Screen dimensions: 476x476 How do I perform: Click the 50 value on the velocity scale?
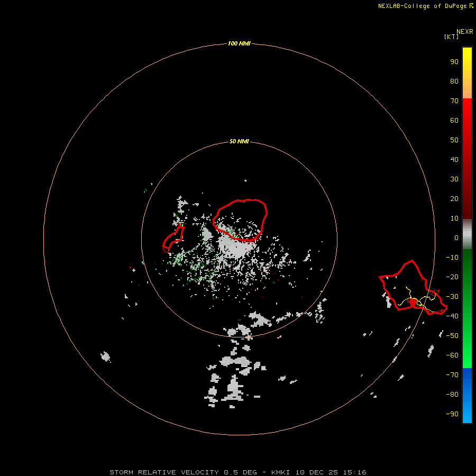pyautogui.click(x=454, y=140)
